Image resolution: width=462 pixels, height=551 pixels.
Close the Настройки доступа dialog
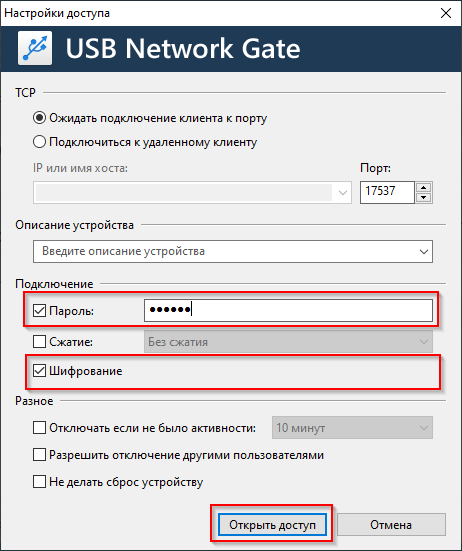point(446,13)
